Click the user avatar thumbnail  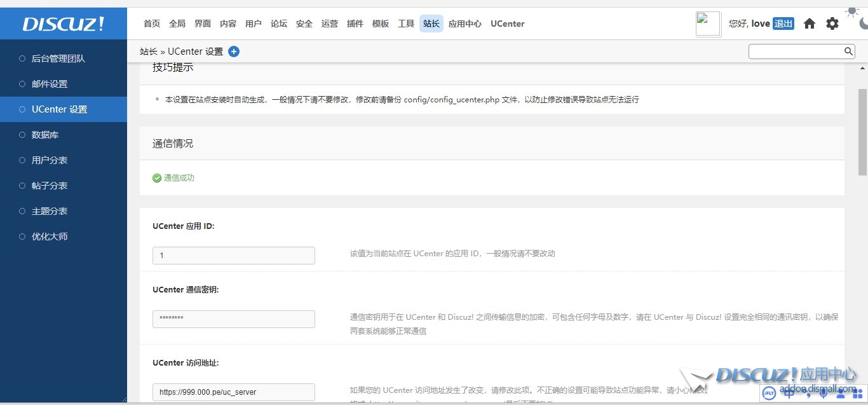pos(708,24)
